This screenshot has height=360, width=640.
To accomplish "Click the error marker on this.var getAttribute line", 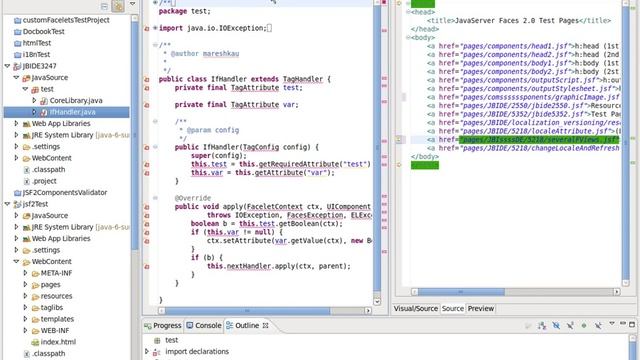I will 147,173.
